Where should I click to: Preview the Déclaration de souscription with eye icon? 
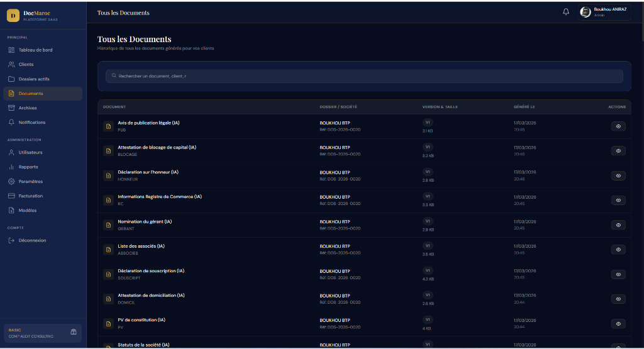pos(618,274)
